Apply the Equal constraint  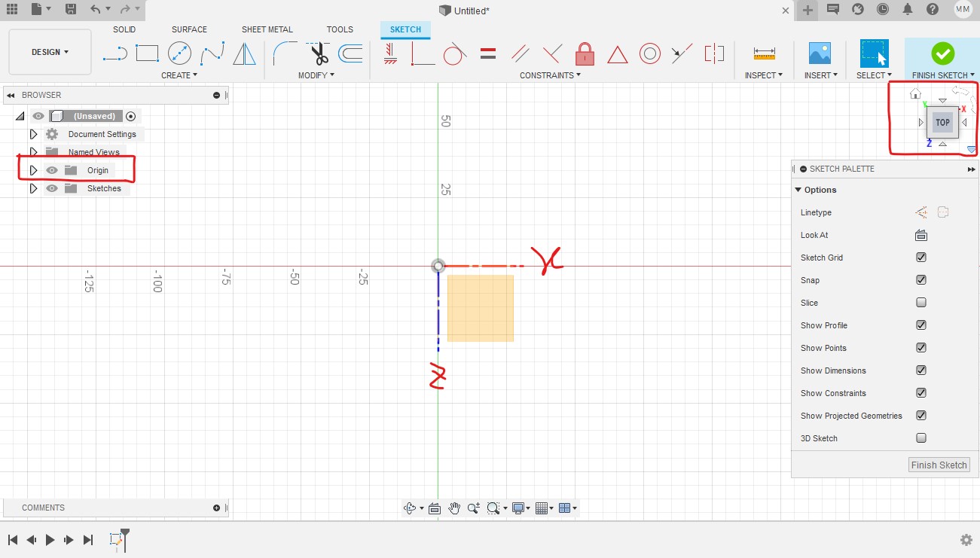click(x=488, y=53)
